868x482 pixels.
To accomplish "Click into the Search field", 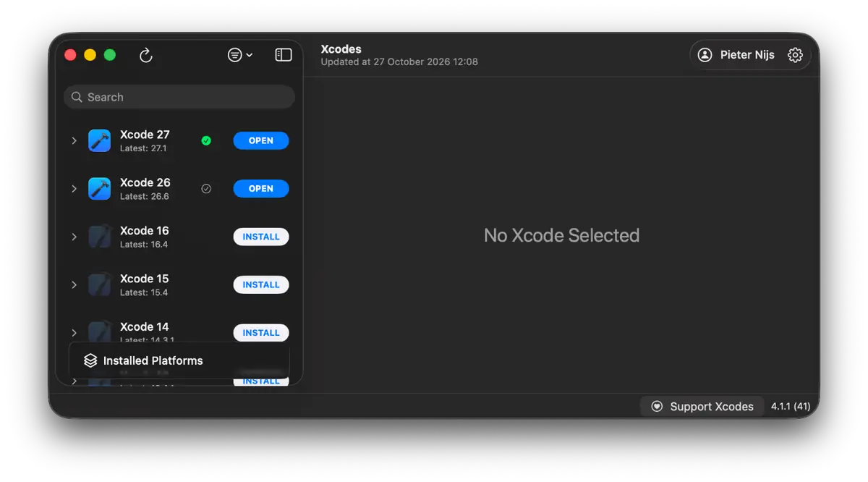I will coord(179,97).
